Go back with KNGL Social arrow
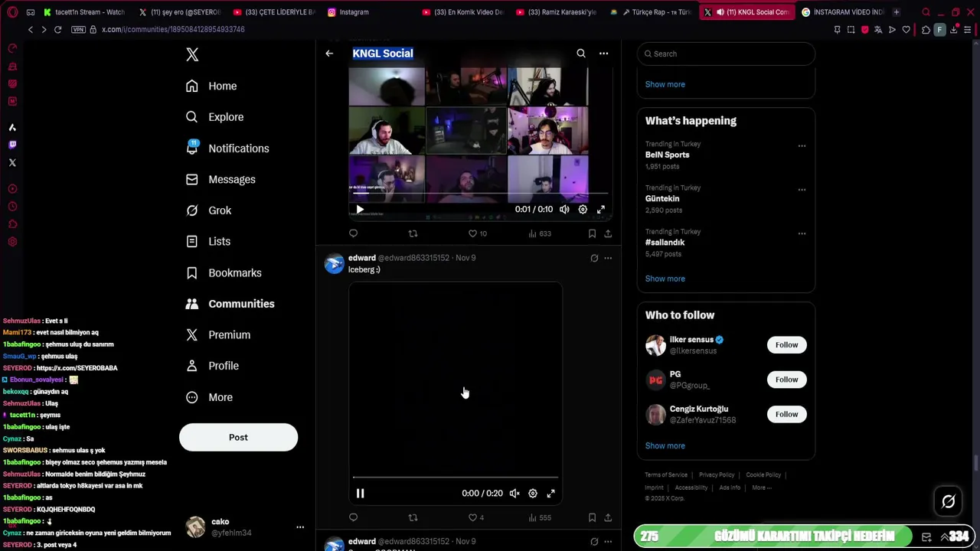Screen dimensions: 980x551 tap(329, 54)
